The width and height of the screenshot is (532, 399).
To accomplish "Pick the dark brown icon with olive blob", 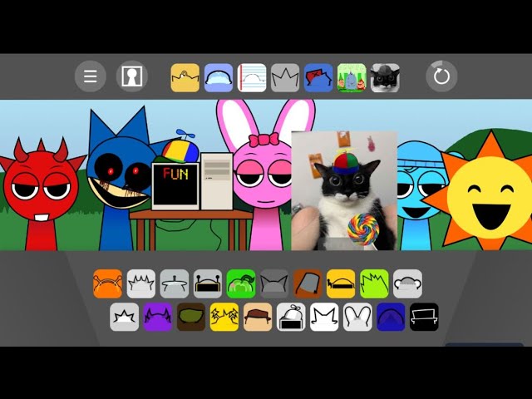I will [191, 317].
